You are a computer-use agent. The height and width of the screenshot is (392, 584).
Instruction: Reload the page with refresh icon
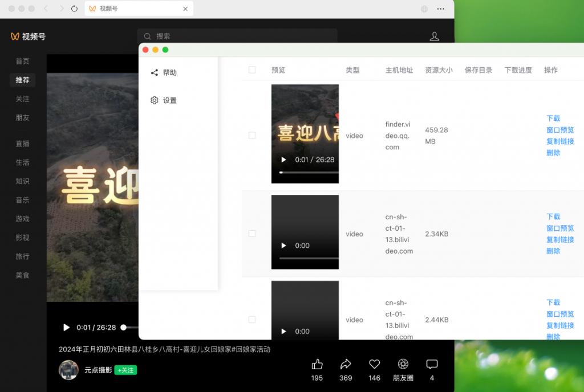point(74,9)
